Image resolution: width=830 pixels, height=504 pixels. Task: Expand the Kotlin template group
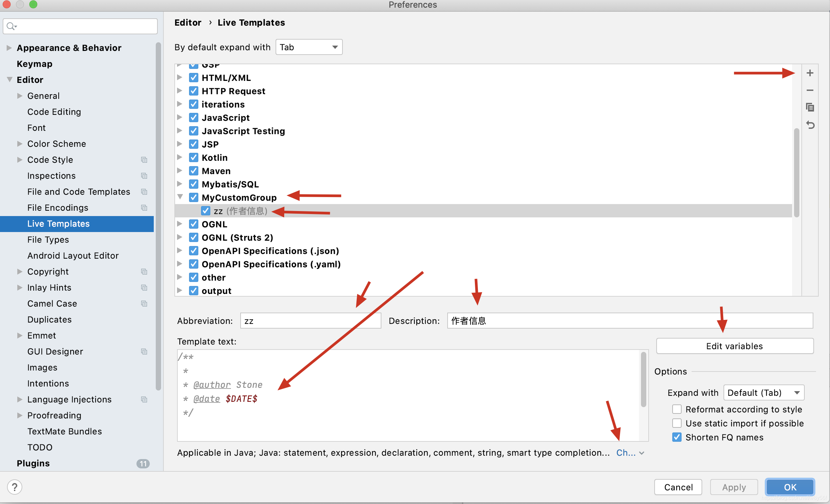point(180,157)
